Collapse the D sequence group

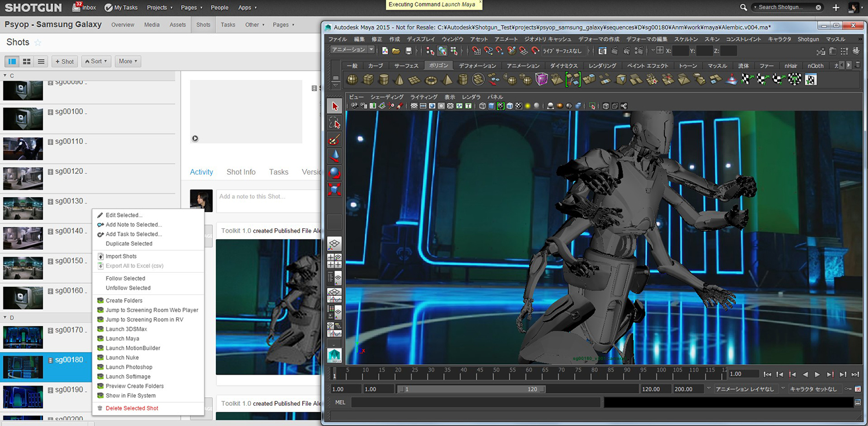5,318
